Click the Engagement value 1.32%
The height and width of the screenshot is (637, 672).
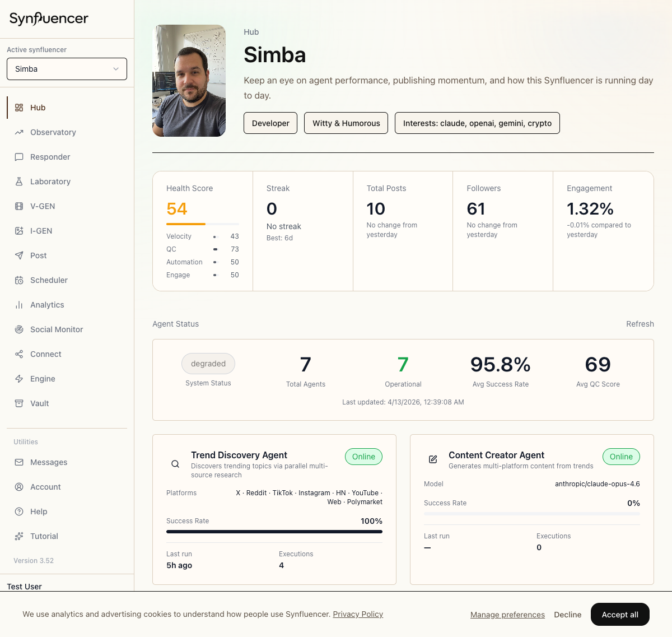click(590, 209)
